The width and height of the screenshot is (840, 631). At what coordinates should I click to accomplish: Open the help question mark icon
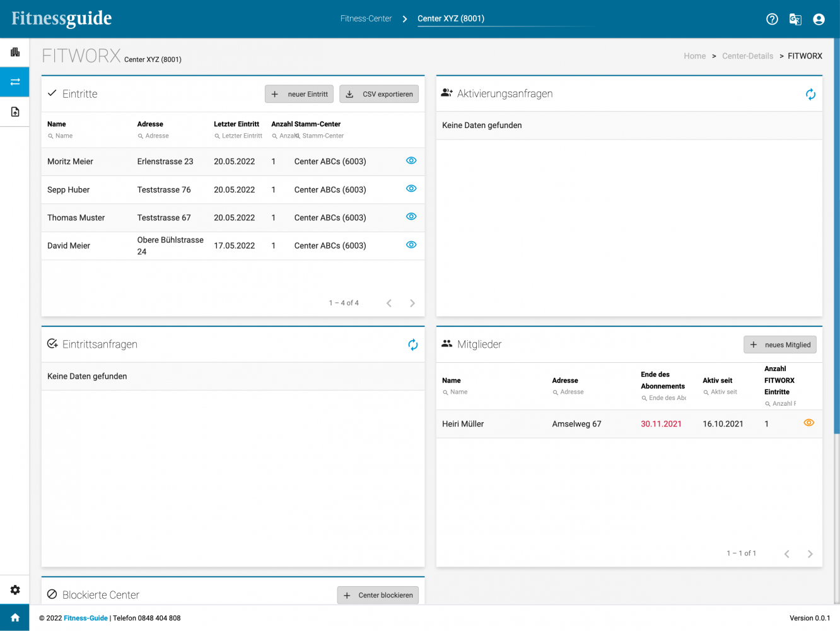(x=772, y=19)
